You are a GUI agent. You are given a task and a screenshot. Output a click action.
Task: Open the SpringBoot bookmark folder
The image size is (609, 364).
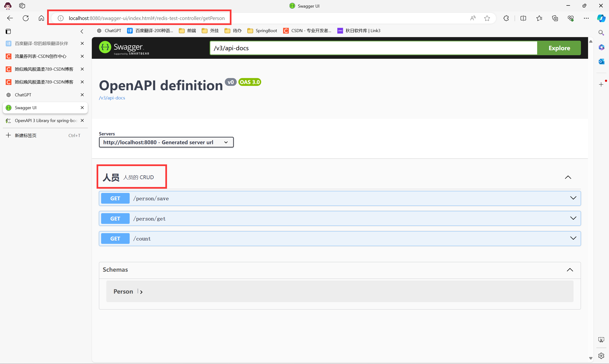coord(262,31)
